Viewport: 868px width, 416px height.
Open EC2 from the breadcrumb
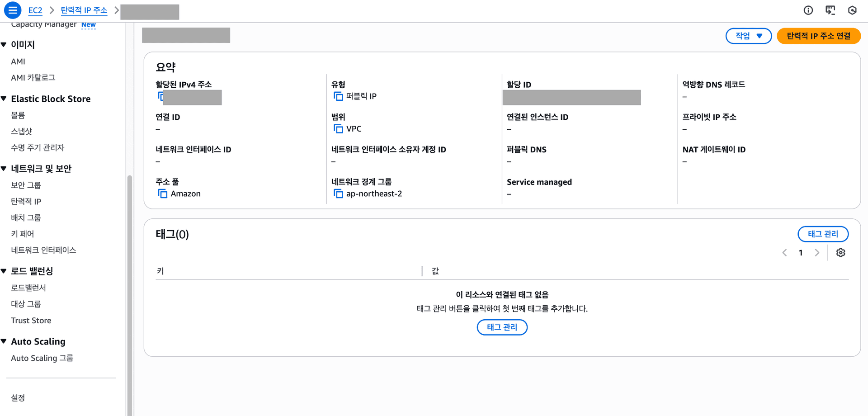click(x=35, y=10)
